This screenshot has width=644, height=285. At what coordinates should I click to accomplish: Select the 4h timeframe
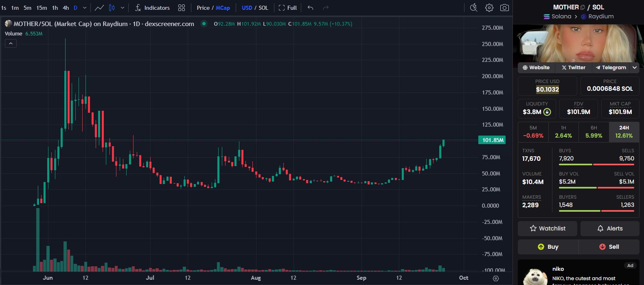click(x=66, y=8)
